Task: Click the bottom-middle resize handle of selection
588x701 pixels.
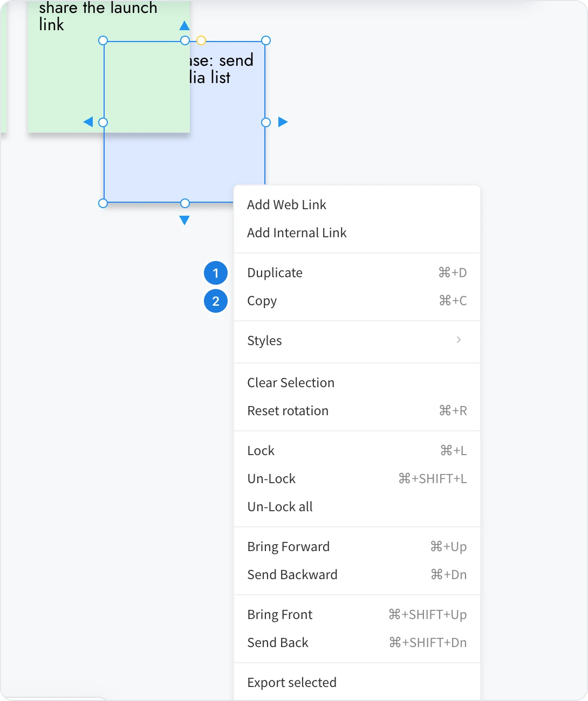Action: [x=185, y=203]
